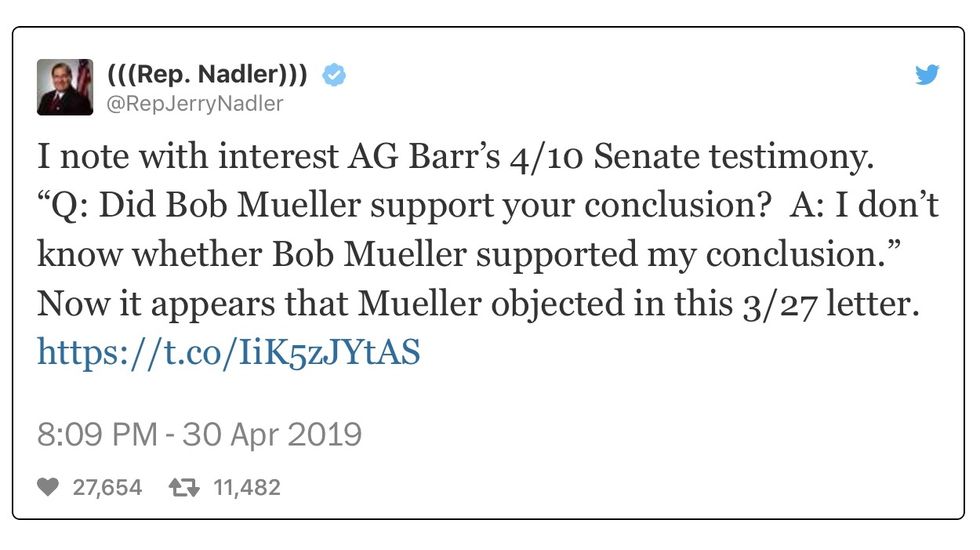Click the 27,654 likes count
This screenshot has height=550, width=980.
107,488
